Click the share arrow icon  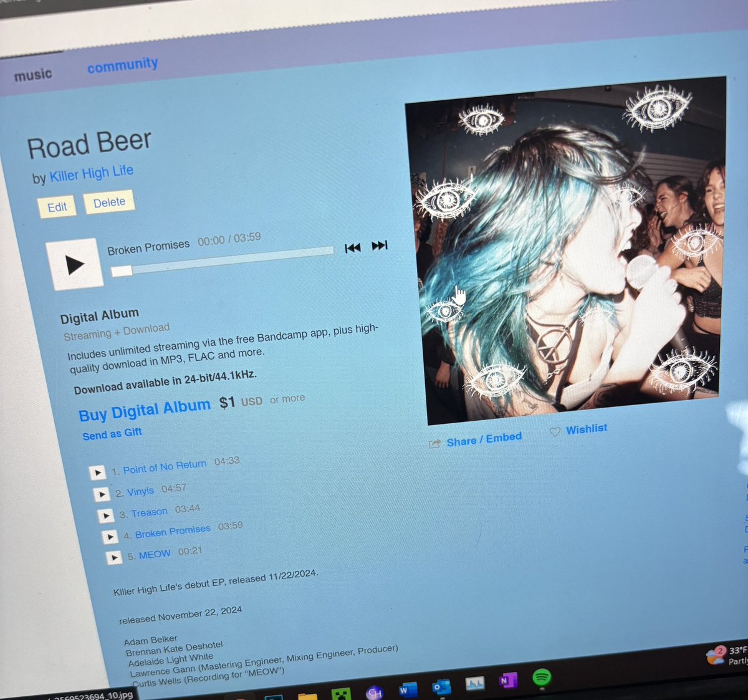(434, 444)
